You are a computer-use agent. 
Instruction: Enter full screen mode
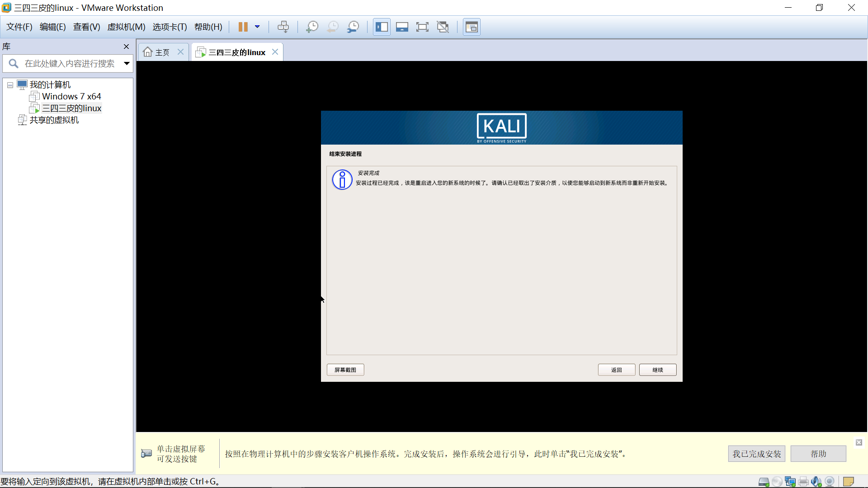click(x=422, y=27)
